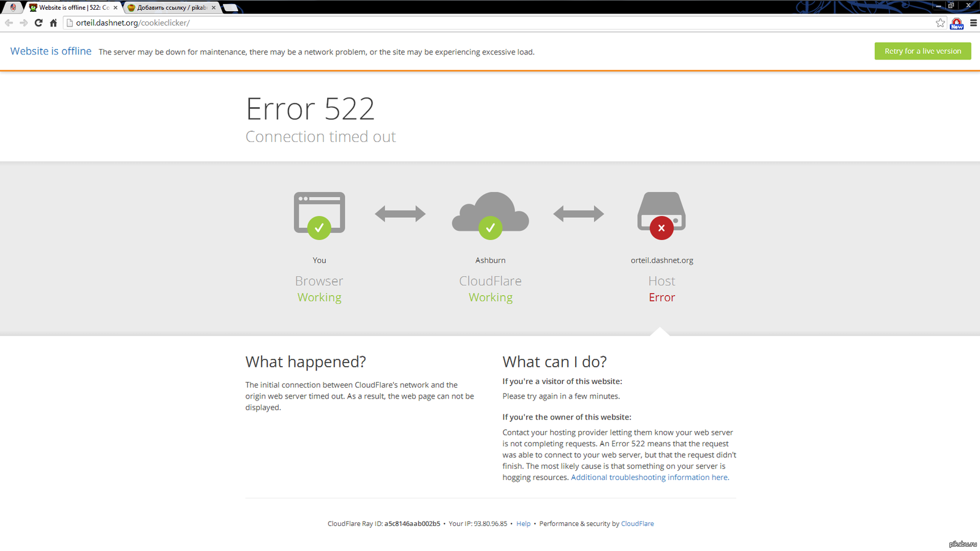This screenshot has height=551, width=980.
Task: Click the pinned first tab icon
Action: click(13, 7)
